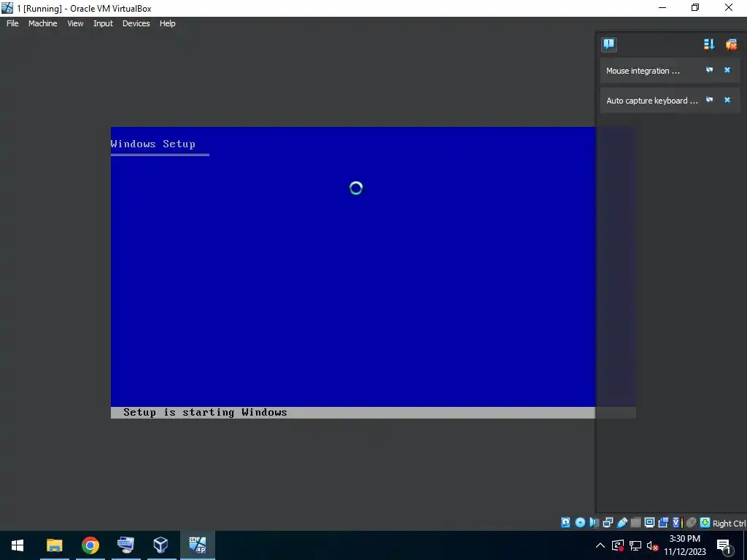Click the dismiss all notifications icon

[x=731, y=44]
